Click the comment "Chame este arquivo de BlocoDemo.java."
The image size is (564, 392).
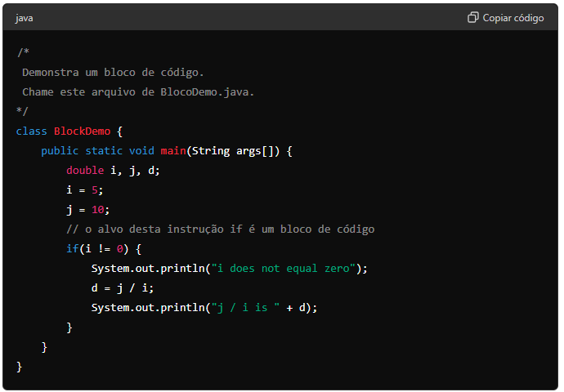[138, 92]
